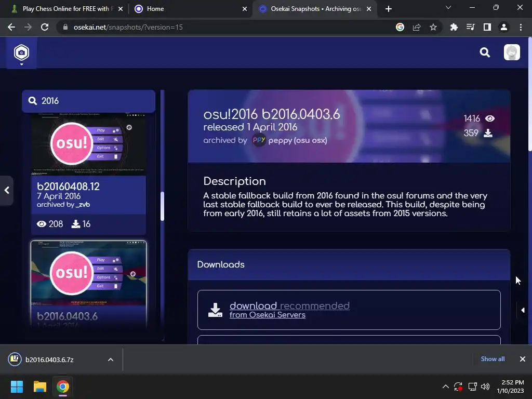Close the Home tab
The width and height of the screenshot is (532, 399).
click(245, 9)
